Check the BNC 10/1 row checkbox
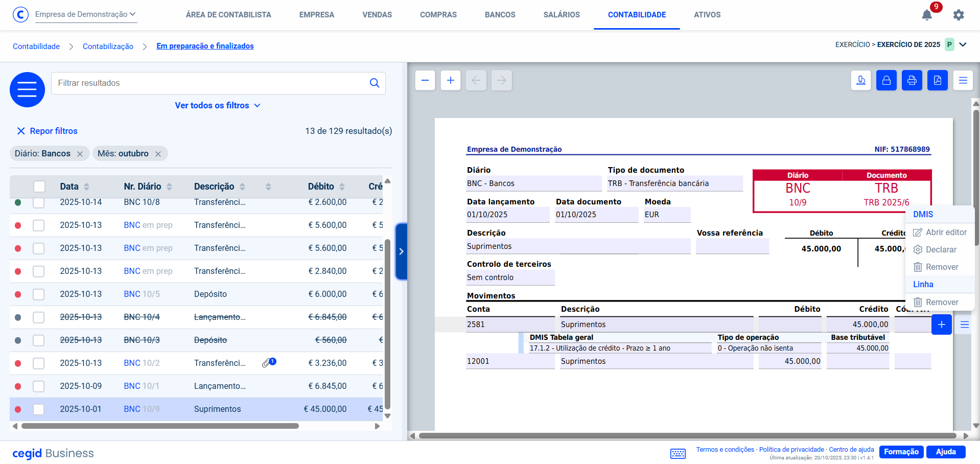 pos(39,386)
